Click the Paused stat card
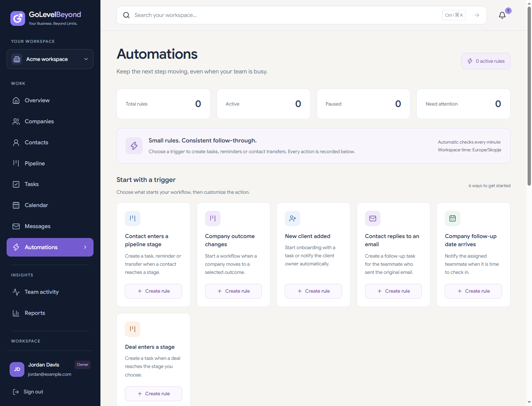Screen dimensions: 532x406 coord(364,104)
